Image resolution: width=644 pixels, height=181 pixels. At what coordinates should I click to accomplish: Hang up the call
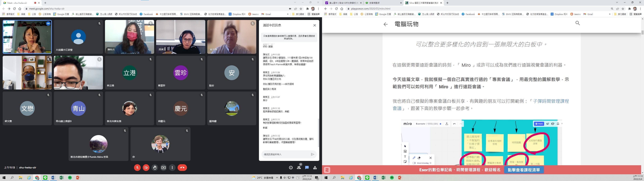coord(182,167)
